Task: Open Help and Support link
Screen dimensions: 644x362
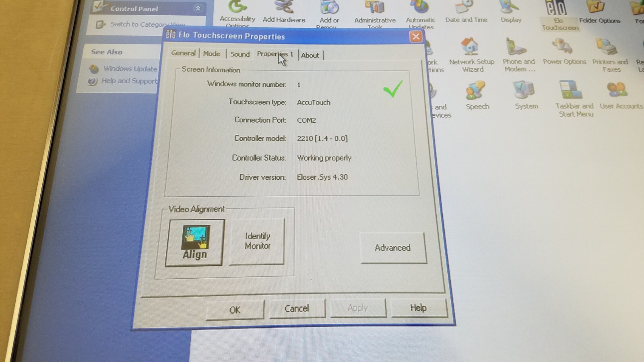Action: point(129,81)
